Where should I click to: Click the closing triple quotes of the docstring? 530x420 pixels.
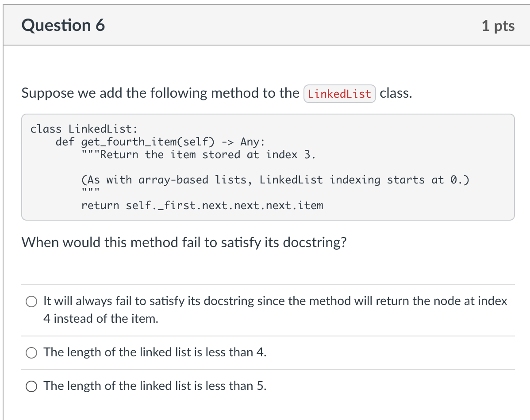tap(90, 191)
